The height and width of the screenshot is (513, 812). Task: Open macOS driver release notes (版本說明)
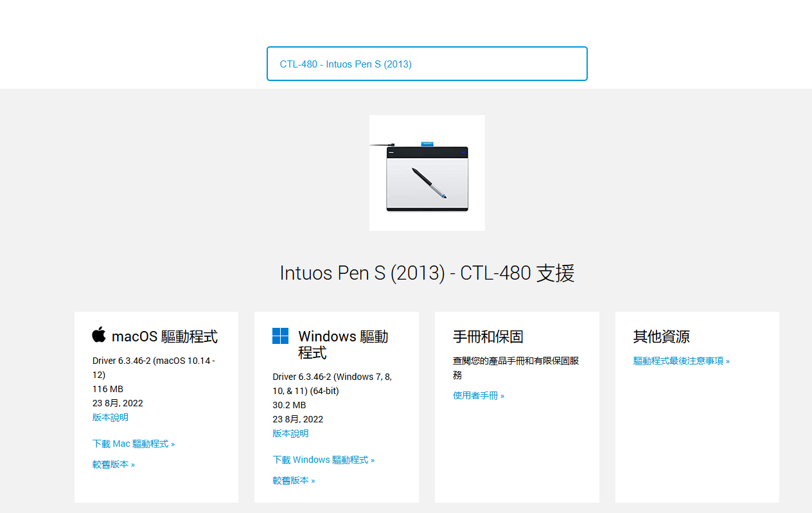(110, 417)
